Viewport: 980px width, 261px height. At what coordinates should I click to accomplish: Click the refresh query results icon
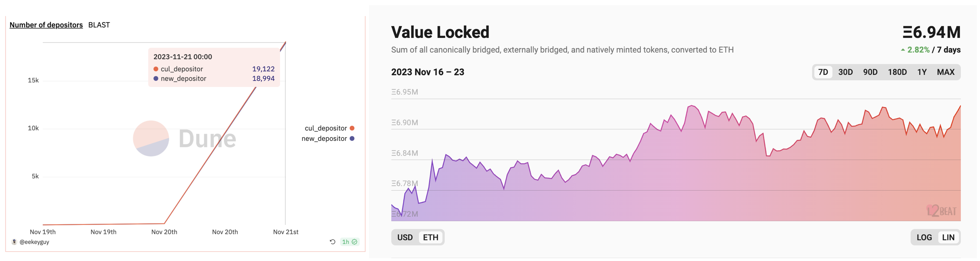[x=332, y=242]
